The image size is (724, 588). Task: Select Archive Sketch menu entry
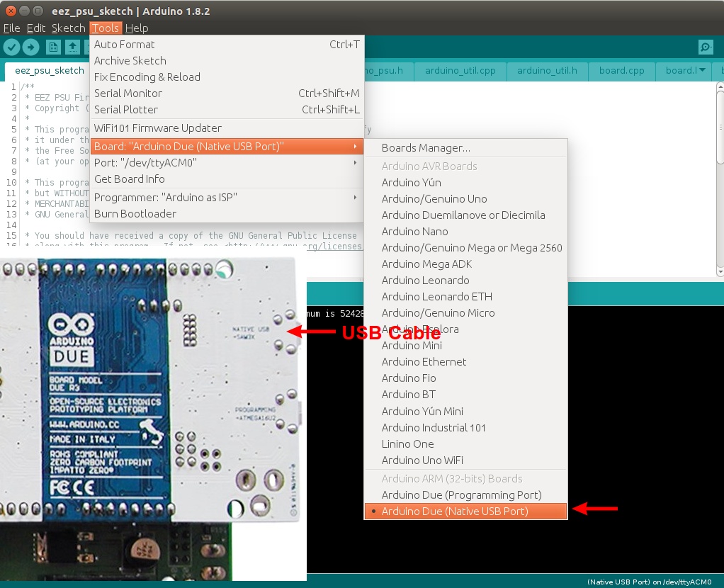(227, 60)
